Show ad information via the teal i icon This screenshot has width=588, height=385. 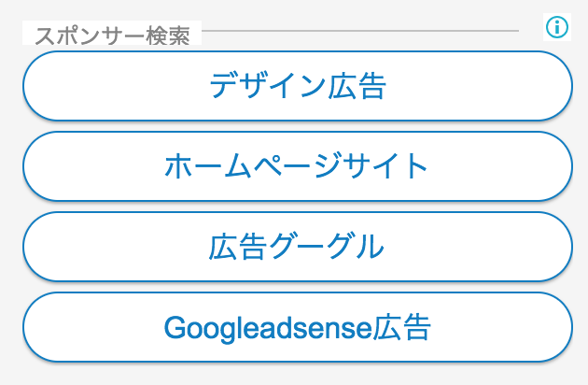pos(557,27)
